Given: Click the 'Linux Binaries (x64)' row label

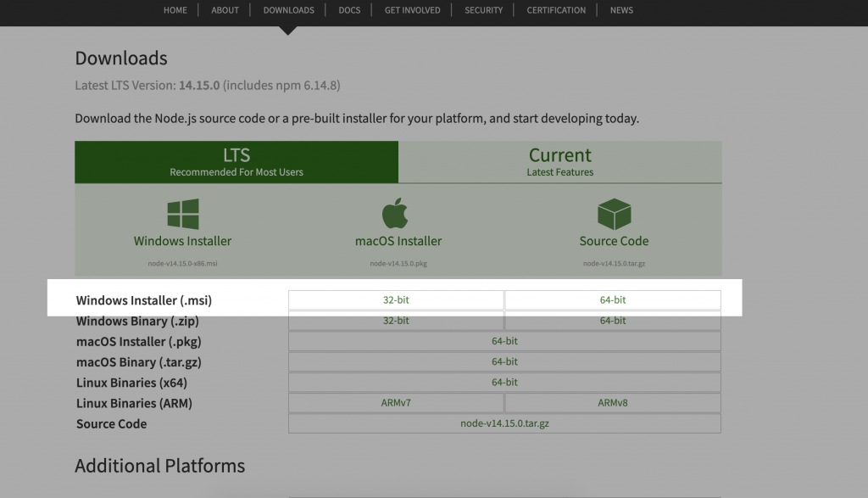Looking at the screenshot, I should pyautogui.click(x=131, y=383).
